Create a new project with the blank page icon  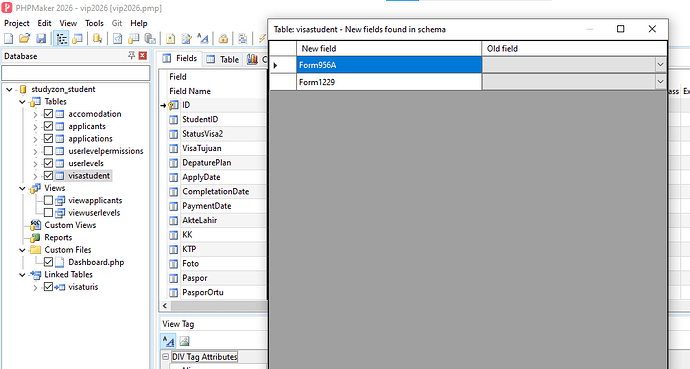tap(8, 39)
